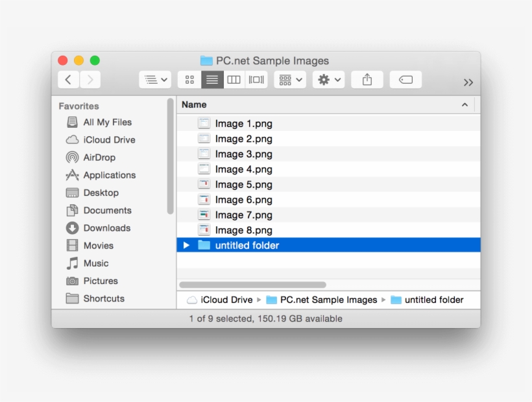Viewport: 532px width, 402px height.
Task: Select the untitled folder row
Action: (328, 245)
